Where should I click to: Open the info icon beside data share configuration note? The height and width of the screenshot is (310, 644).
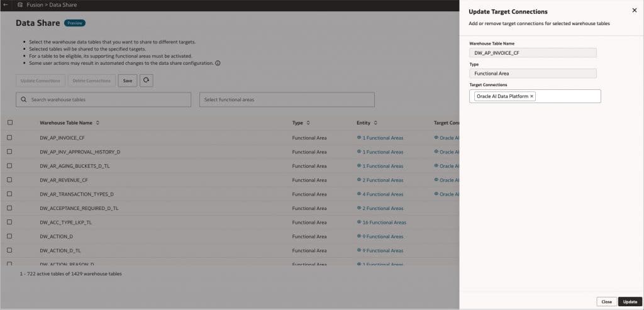click(218, 64)
